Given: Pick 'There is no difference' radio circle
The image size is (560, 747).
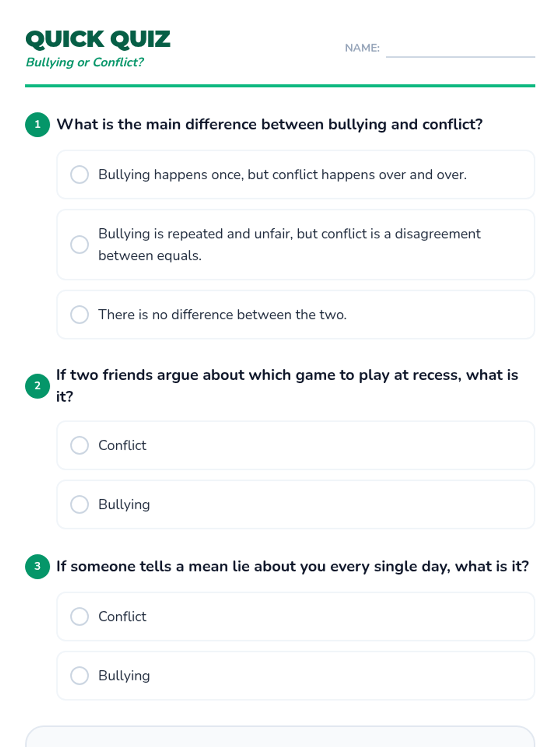Looking at the screenshot, I should coord(79,315).
